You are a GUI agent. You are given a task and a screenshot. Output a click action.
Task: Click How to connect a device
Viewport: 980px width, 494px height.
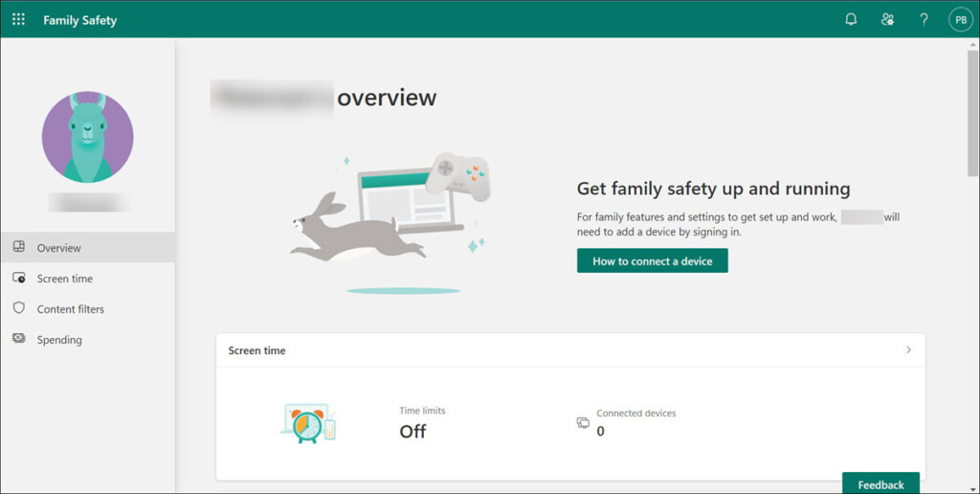tap(652, 260)
